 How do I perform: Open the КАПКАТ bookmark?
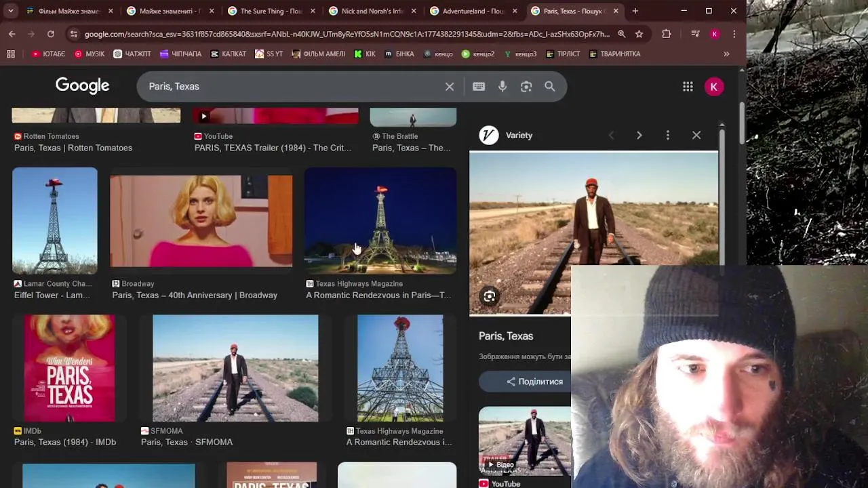click(229, 54)
